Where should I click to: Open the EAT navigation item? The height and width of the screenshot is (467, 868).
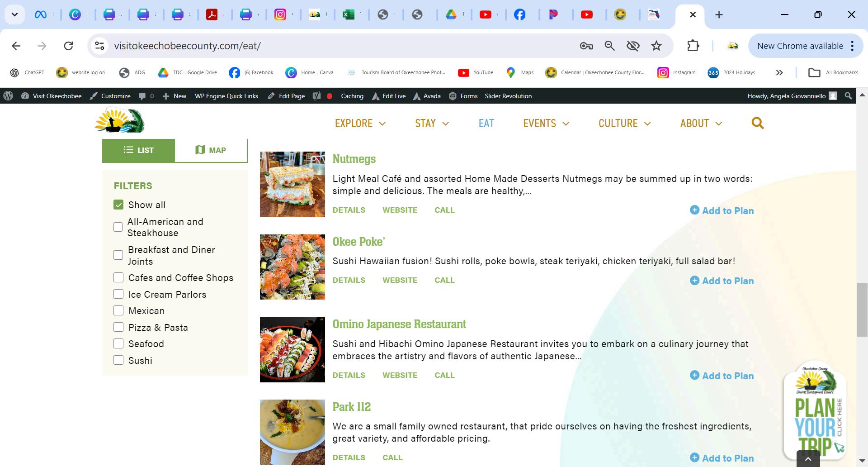coord(486,123)
